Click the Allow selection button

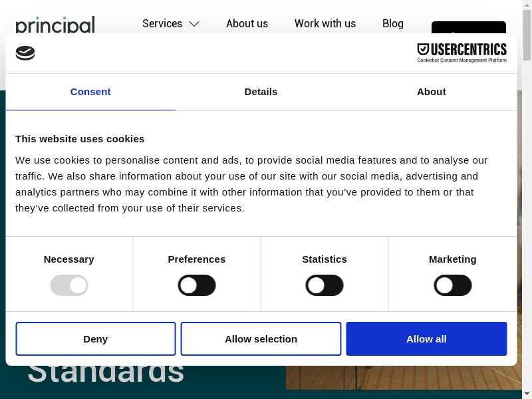click(x=261, y=339)
